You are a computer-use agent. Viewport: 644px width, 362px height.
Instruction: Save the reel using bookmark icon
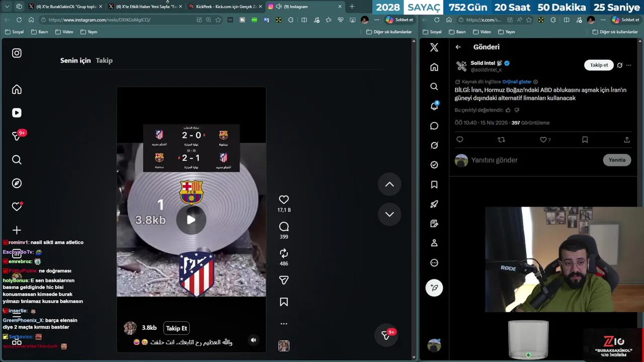(x=284, y=302)
